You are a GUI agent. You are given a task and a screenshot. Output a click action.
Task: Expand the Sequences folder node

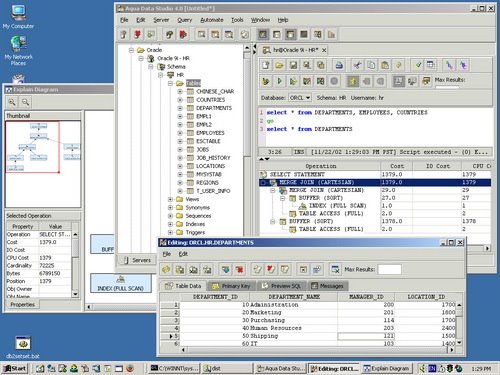(170, 216)
